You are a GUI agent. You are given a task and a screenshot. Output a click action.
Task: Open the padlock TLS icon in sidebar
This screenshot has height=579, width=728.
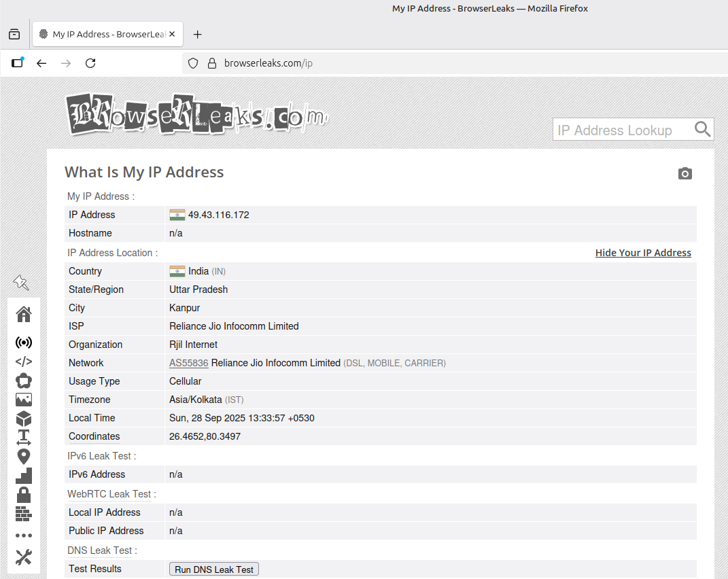[24, 494]
